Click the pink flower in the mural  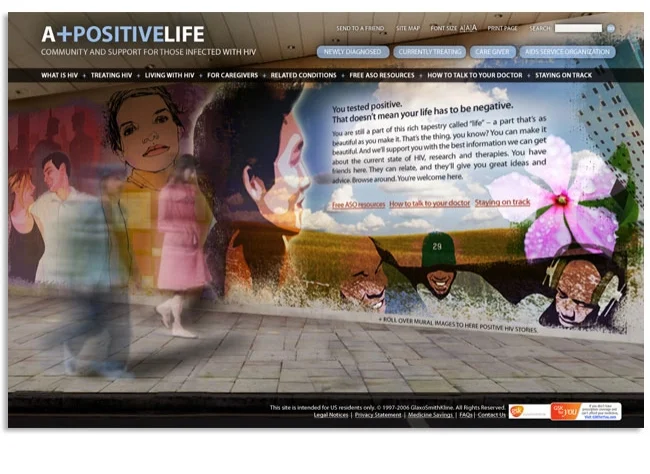click(x=562, y=199)
